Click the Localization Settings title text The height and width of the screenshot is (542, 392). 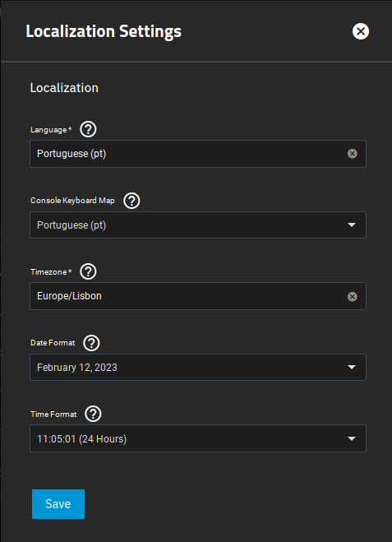pos(104,31)
